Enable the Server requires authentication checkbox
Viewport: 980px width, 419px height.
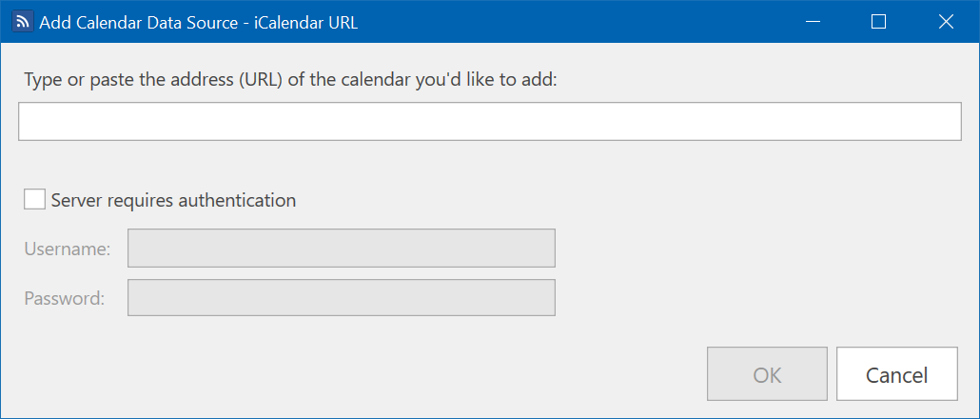point(35,200)
